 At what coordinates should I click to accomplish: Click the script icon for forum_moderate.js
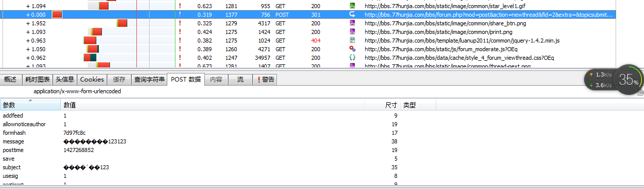(352, 49)
